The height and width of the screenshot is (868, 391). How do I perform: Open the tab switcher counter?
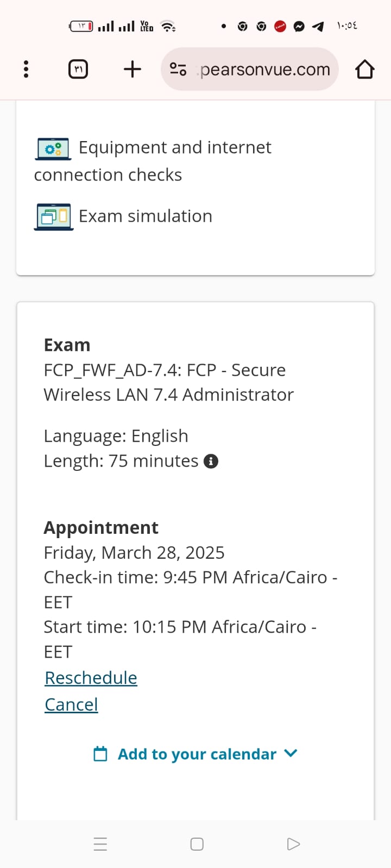point(78,69)
